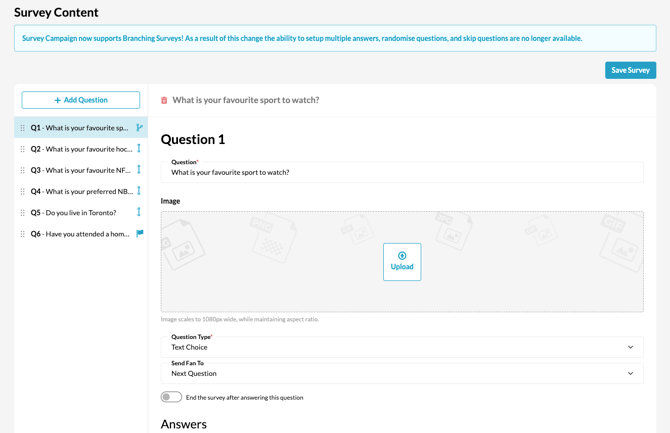The height and width of the screenshot is (433, 670).
Task: Select Q4 preferred NB question in sidebar
Action: coord(81,191)
